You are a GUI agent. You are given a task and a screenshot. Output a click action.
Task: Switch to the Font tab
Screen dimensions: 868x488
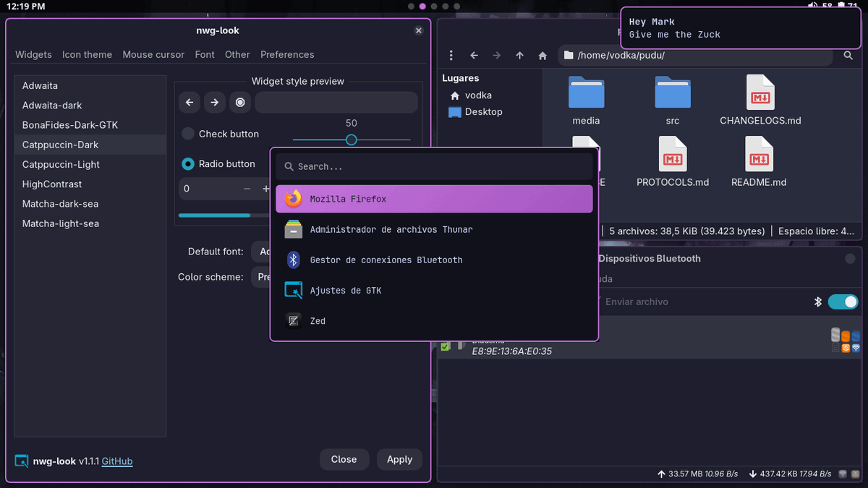click(205, 54)
